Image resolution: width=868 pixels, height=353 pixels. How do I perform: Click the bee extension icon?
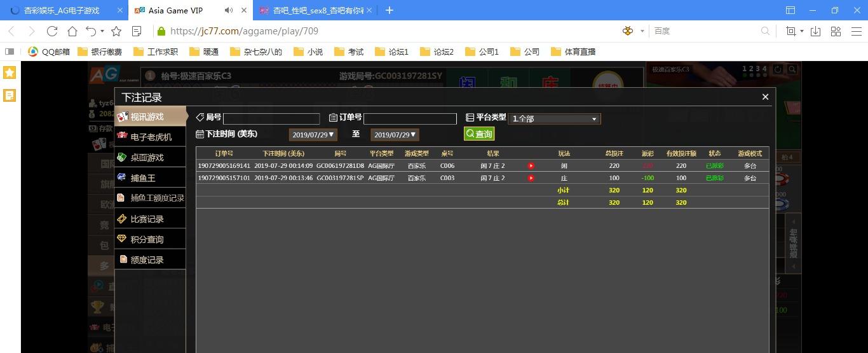tap(628, 31)
